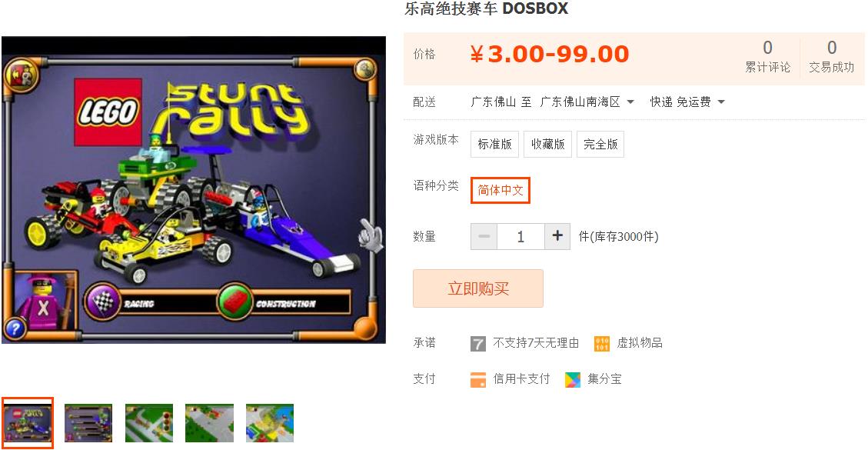The height and width of the screenshot is (450, 868).
Task: Select the second thumbnail with menu screen
Action: point(88,422)
